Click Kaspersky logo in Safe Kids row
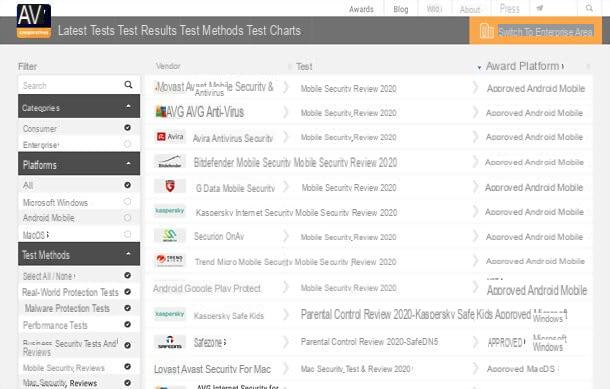 click(170, 314)
